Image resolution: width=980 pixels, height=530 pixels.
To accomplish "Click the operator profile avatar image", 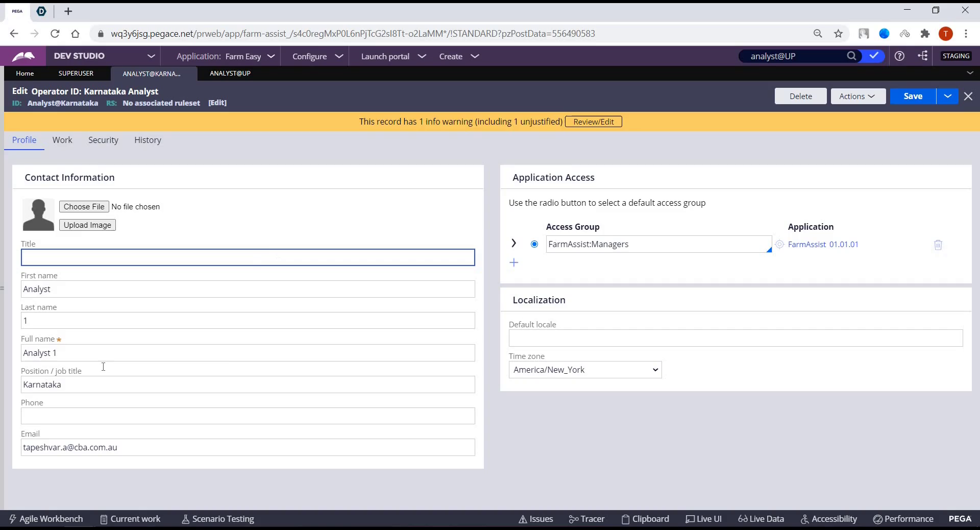I will pos(38,214).
